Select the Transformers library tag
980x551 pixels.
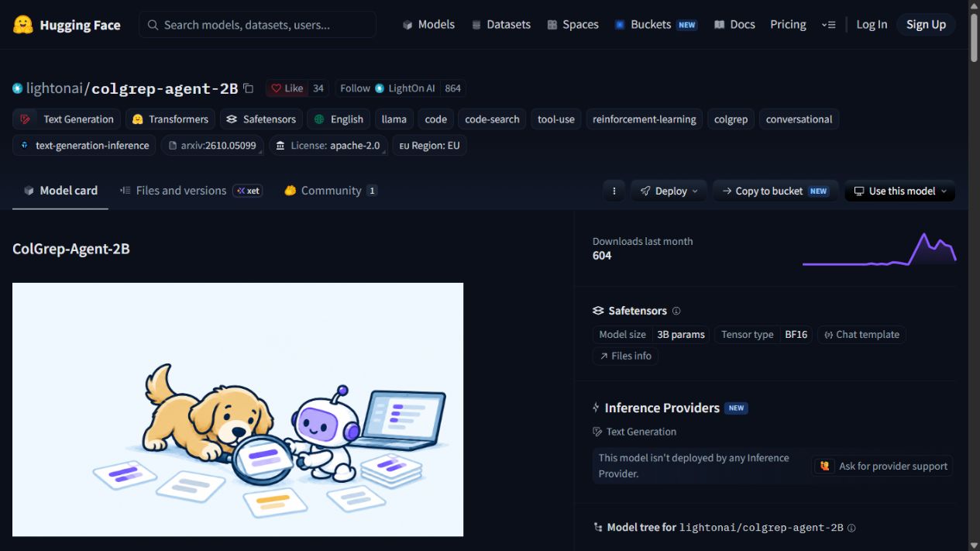(170, 119)
